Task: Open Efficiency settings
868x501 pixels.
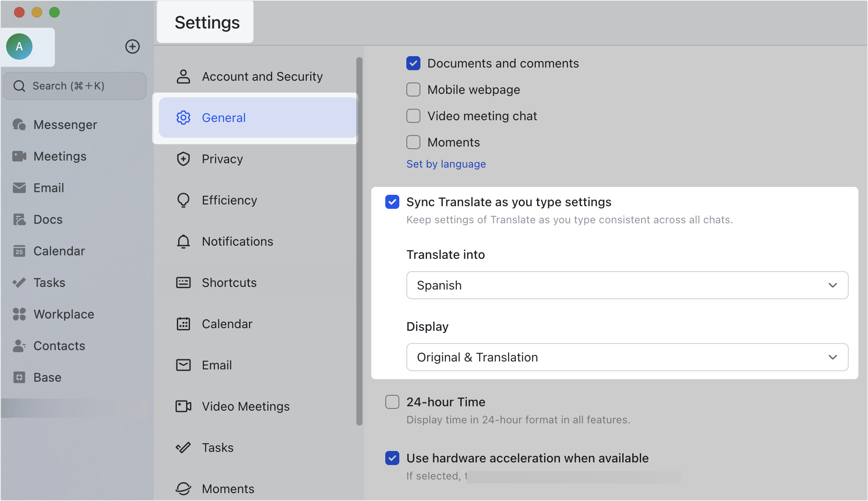Action: (258, 200)
